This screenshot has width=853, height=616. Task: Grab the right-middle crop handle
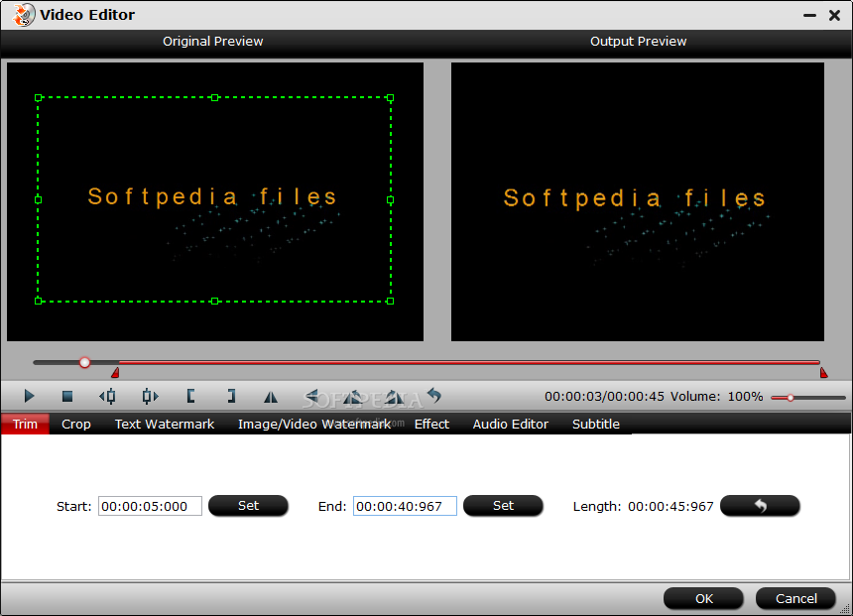[390, 200]
